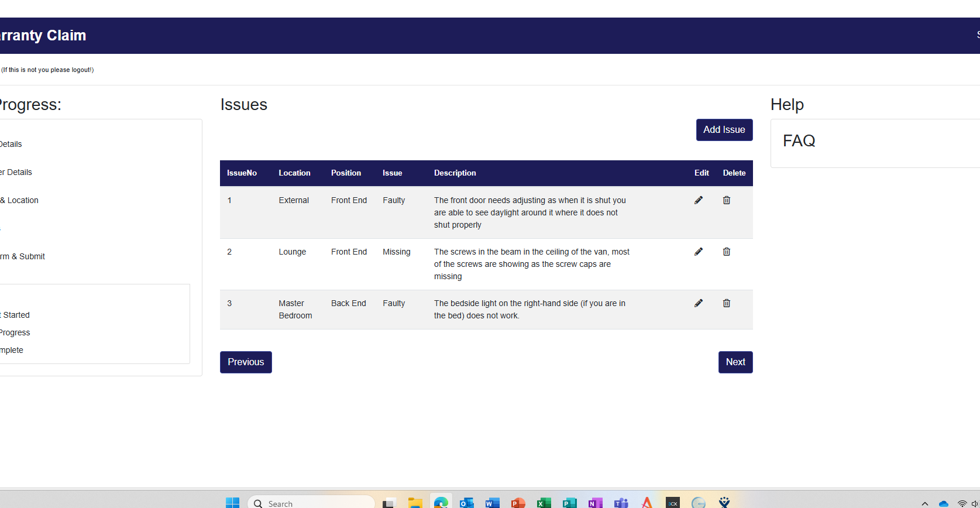Click the Description column header

click(x=455, y=173)
